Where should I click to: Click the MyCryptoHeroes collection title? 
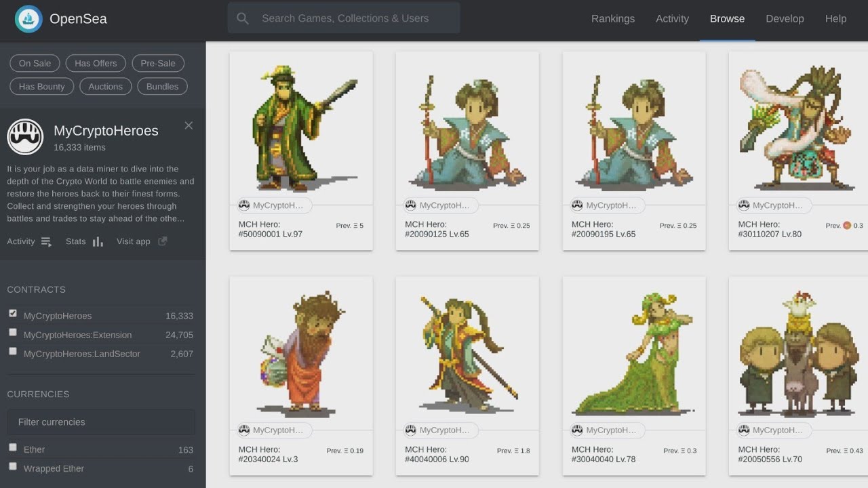pos(106,131)
